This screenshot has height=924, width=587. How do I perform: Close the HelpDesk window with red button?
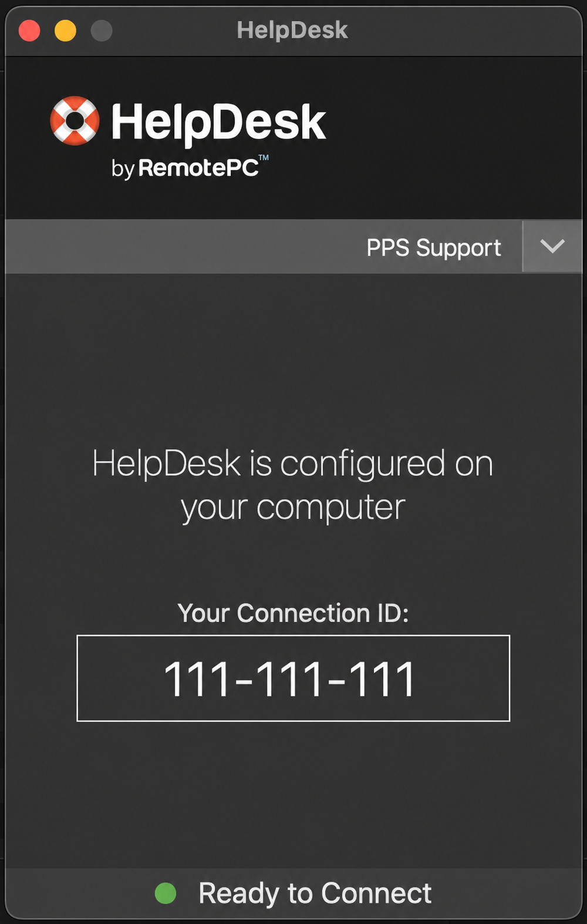click(x=29, y=31)
